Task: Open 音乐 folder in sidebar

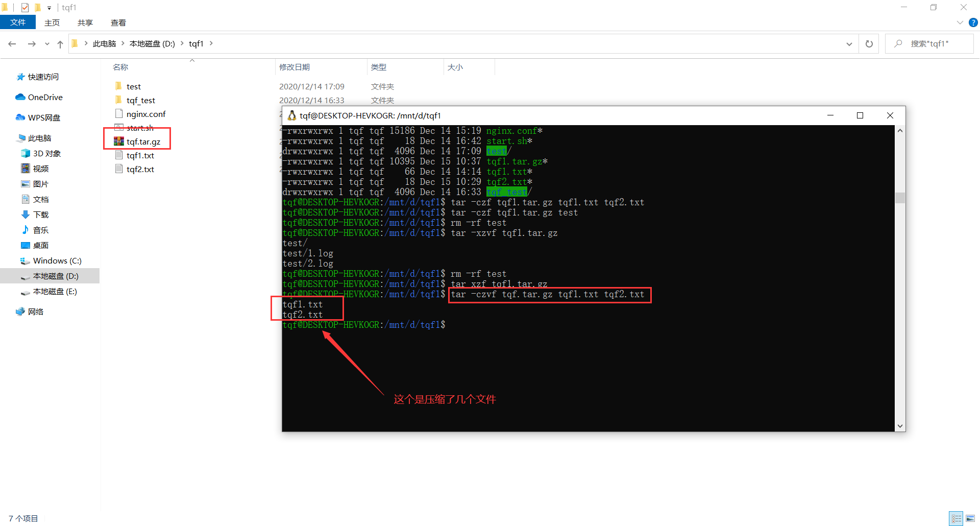Action: 41,230
